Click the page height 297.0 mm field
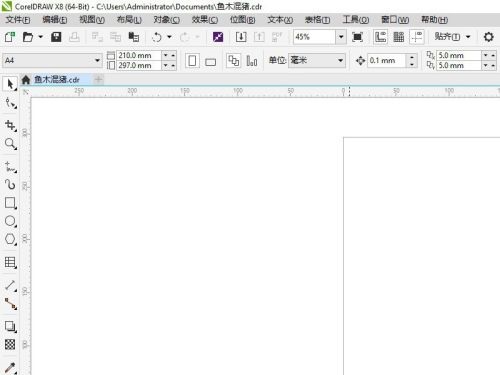The image size is (500, 375). coord(139,65)
